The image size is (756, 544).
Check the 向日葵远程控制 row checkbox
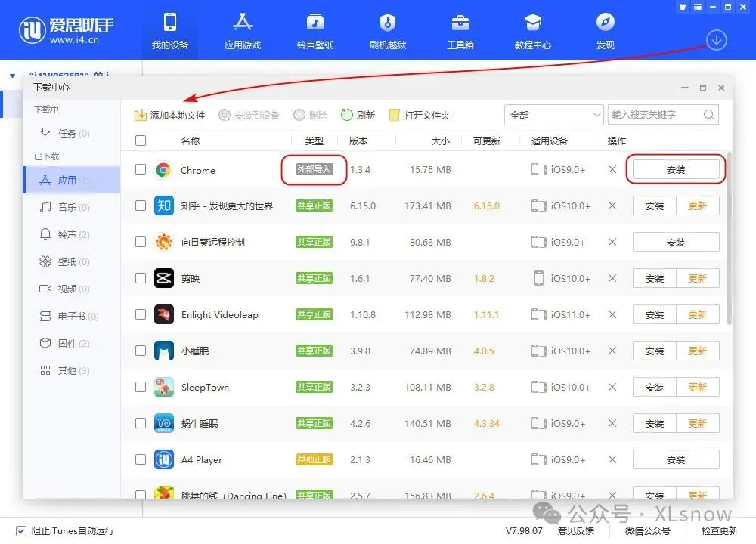tap(141, 242)
